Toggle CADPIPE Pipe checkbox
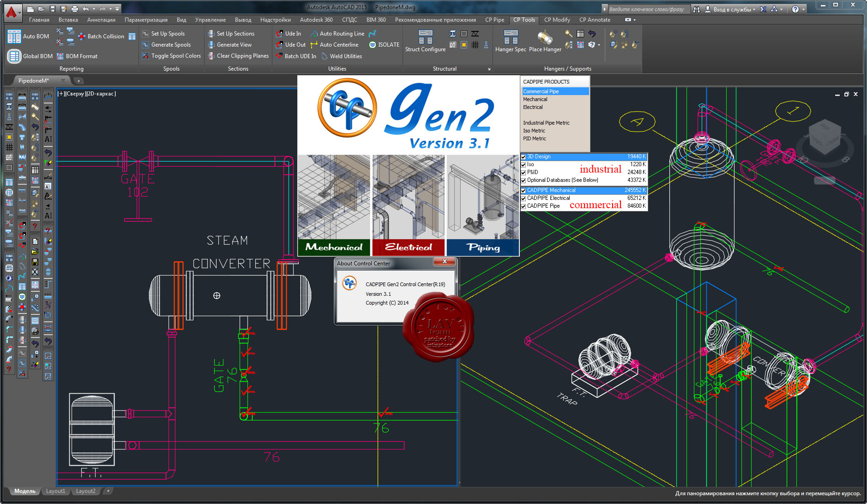 524,206
